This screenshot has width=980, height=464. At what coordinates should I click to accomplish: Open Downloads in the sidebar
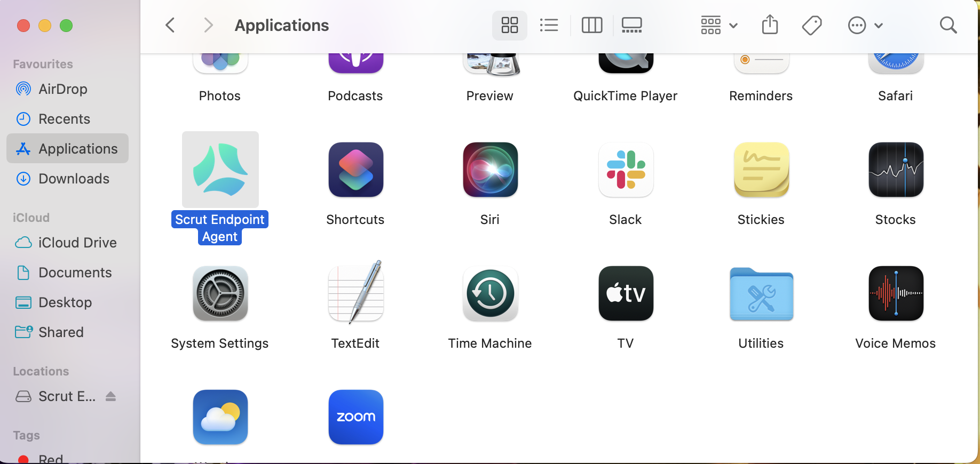pos(67,179)
